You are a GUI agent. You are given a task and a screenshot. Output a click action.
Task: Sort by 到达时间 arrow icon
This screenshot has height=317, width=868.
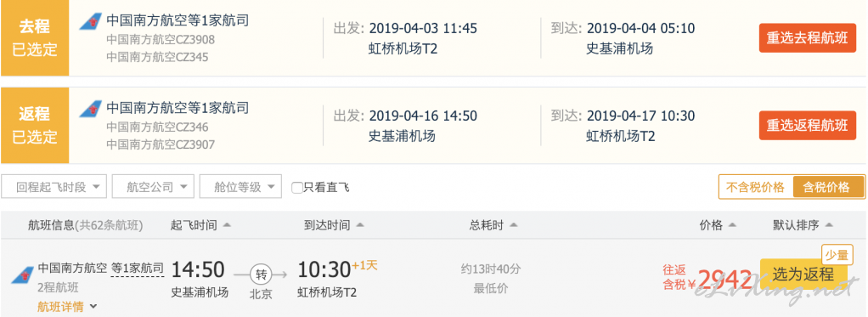click(360, 225)
